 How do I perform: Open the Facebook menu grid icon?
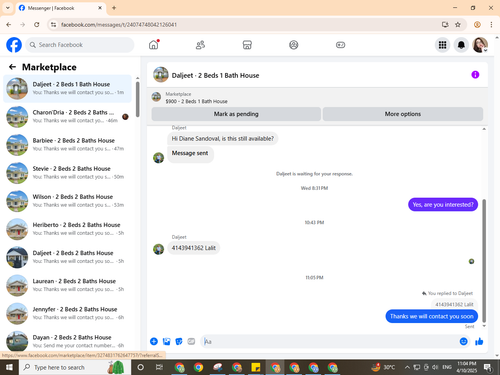tap(442, 45)
